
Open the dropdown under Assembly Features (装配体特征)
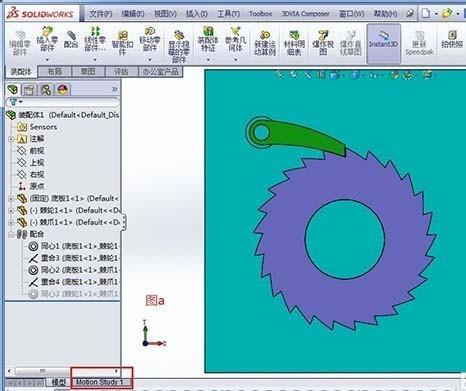coord(208,60)
